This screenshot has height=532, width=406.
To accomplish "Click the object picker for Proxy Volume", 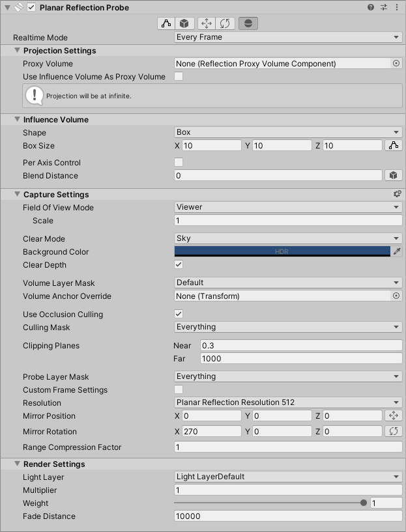I will click(x=396, y=64).
